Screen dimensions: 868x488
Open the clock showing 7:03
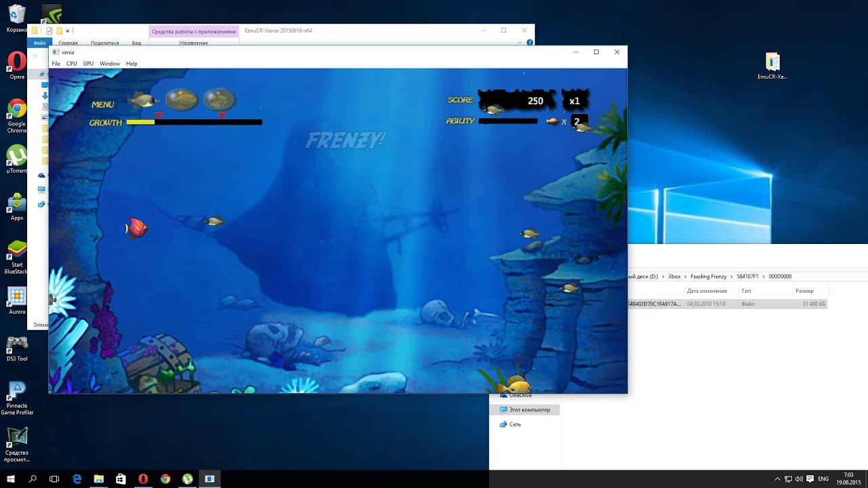848,479
